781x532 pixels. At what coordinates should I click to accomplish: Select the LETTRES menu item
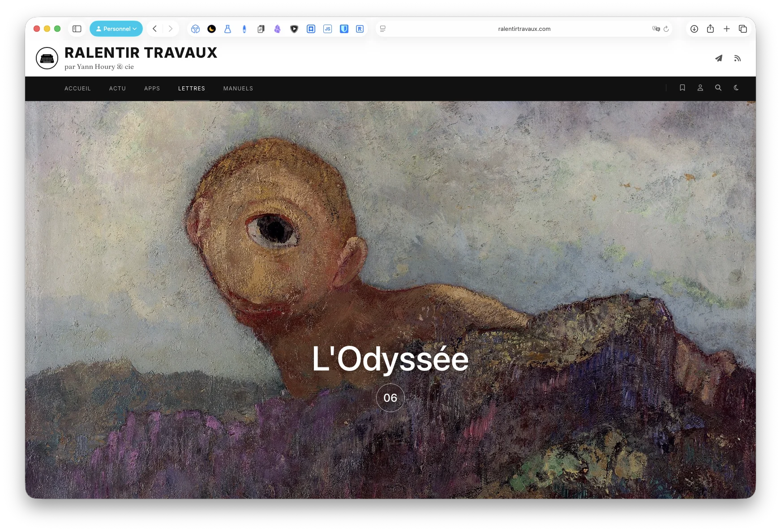coord(192,89)
